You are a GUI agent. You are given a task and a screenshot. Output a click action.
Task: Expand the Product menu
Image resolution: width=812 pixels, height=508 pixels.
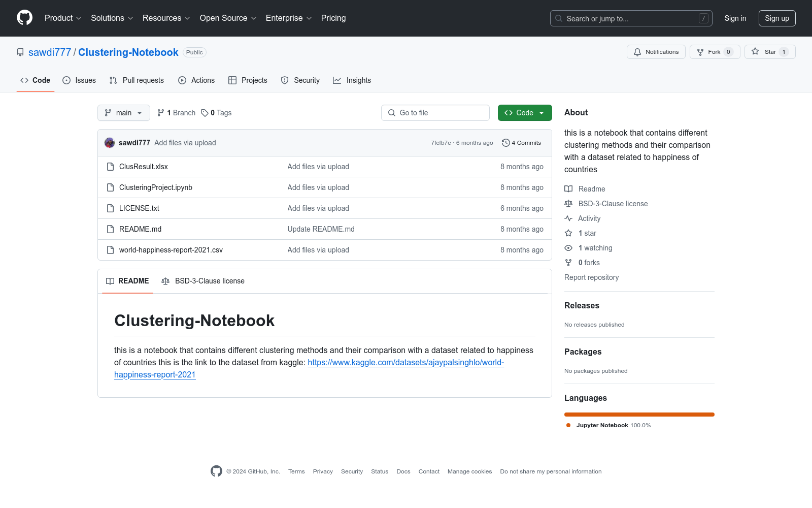coord(63,18)
